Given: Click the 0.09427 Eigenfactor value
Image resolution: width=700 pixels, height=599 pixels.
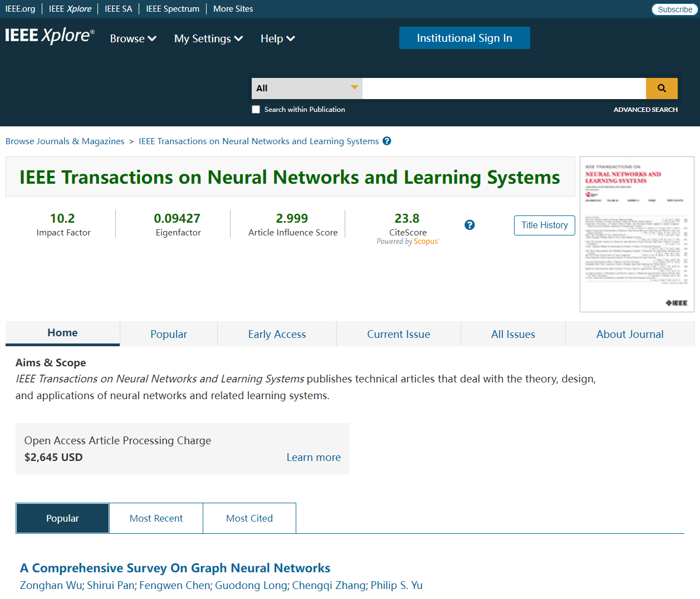Looking at the screenshot, I should (177, 218).
